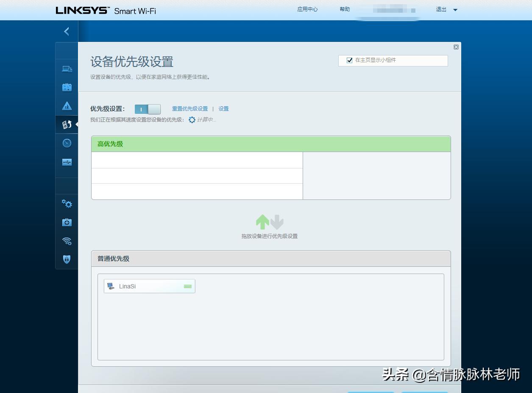Expand the 退出 dropdown arrow
Image resolution: width=532 pixels, height=393 pixels.
pyautogui.click(x=455, y=9)
